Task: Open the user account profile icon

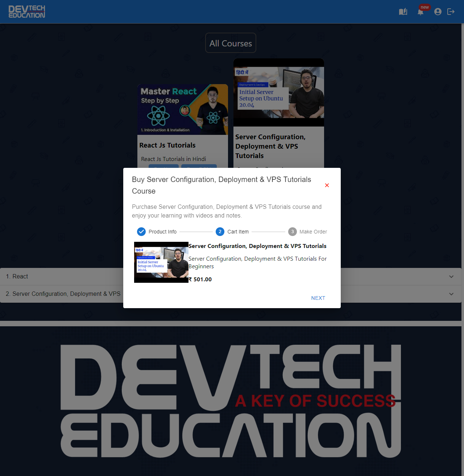Action: [438, 12]
